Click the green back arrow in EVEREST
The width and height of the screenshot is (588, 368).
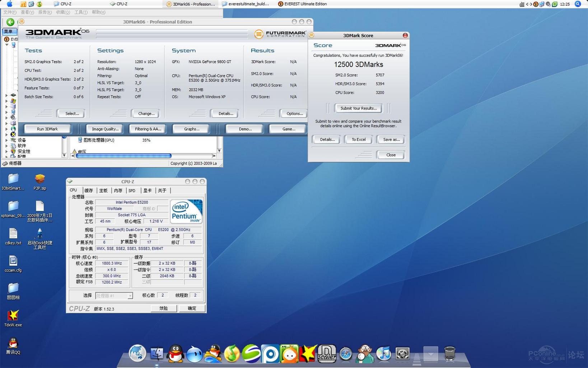pyautogui.click(x=10, y=22)
